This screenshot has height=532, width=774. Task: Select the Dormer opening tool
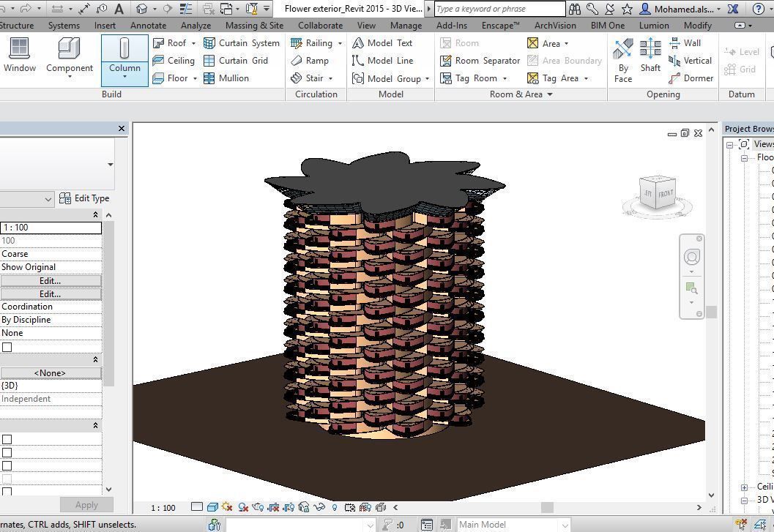point(691,78)
